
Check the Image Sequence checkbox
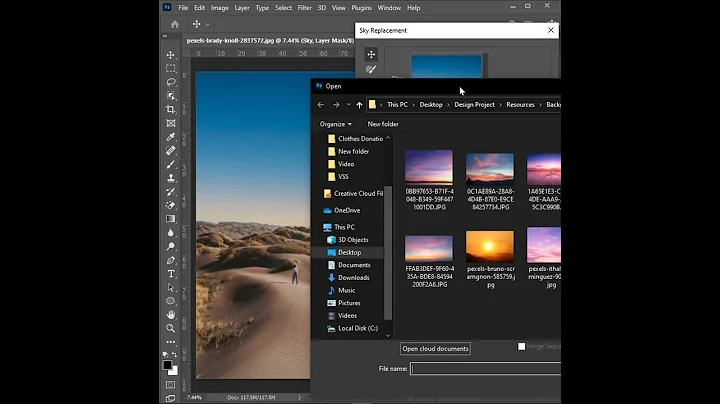click(522, 346)
